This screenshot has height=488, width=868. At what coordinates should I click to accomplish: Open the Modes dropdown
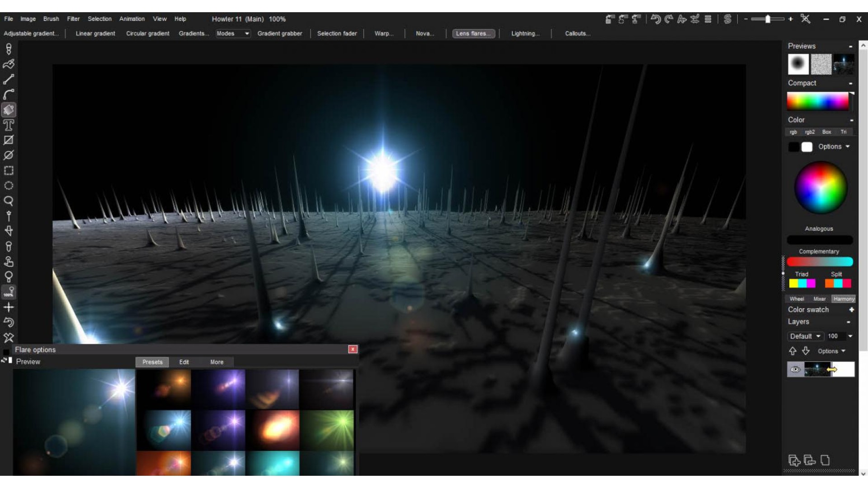point(233,33)
